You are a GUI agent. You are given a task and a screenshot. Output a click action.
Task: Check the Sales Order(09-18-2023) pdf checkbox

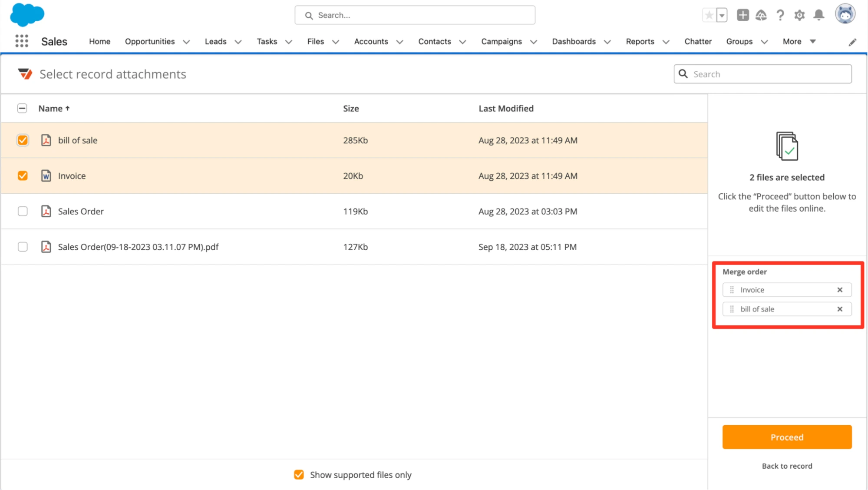click(x=23, y=247)
